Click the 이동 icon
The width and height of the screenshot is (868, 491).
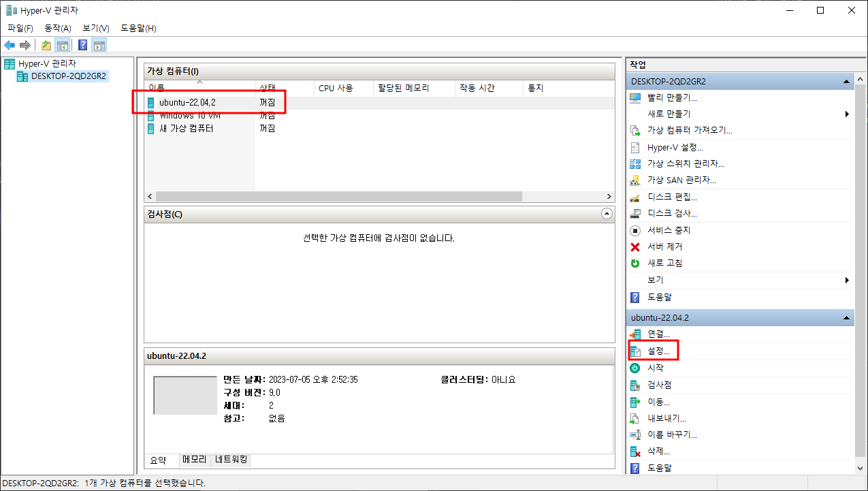[x=635, y=402]
